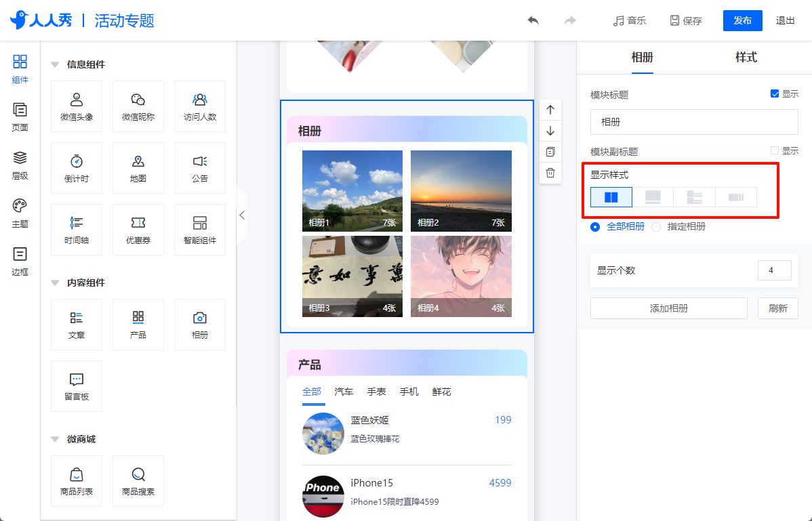The width and height of the screenshot is (812, 521).
Task: Insert the 文章 article component
Action: coord(77,325)
